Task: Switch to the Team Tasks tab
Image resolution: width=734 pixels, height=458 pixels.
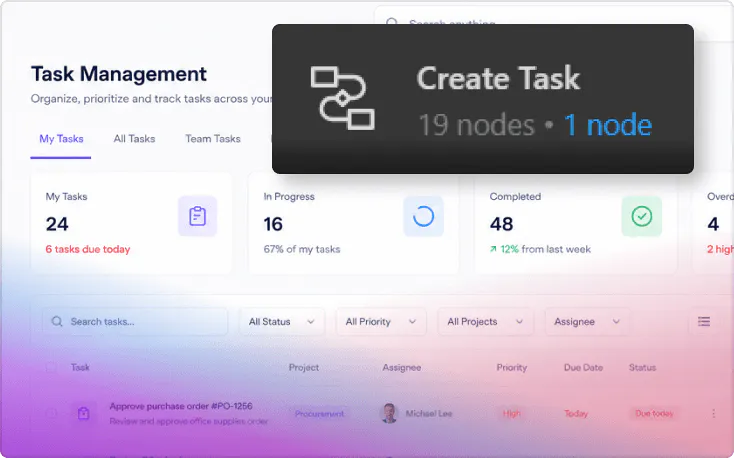Action: coord(213,139)
